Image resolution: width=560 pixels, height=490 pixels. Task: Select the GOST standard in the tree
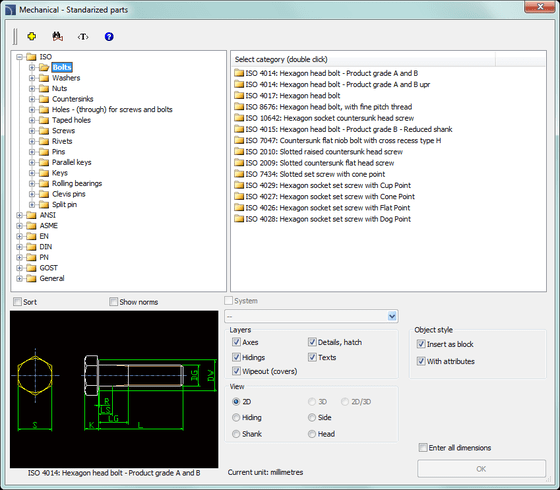pos(48,268)
